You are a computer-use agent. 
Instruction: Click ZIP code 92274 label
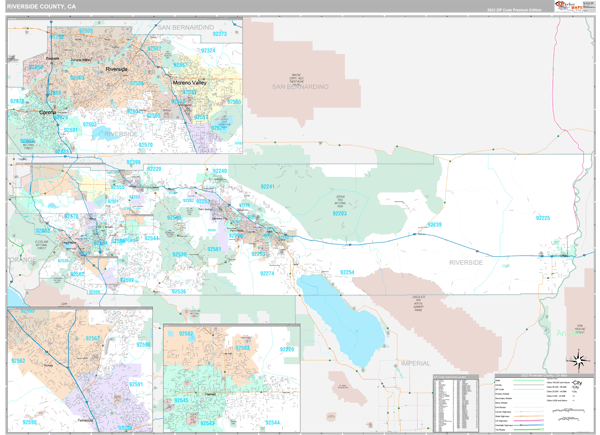[269, 272]
